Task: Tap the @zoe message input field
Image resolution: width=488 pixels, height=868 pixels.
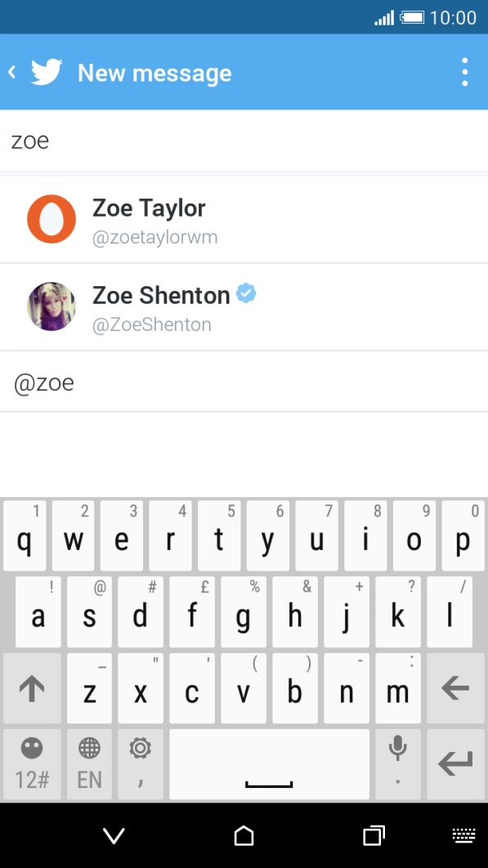Action: tap(244, 382)
